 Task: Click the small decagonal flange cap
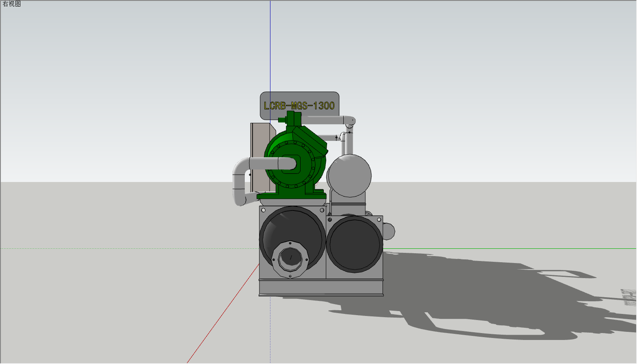point(290,259)
